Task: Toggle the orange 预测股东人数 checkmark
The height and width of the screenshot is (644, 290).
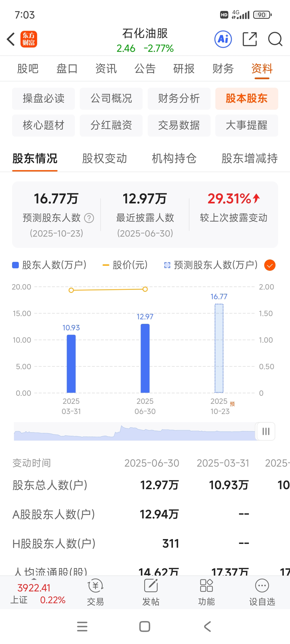Action: [x=270, y=265]
